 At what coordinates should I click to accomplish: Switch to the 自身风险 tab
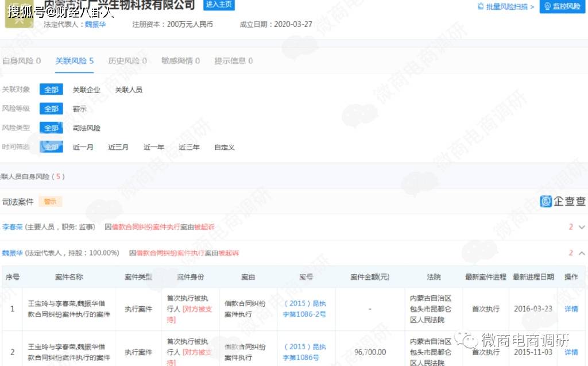pos(22,61)
